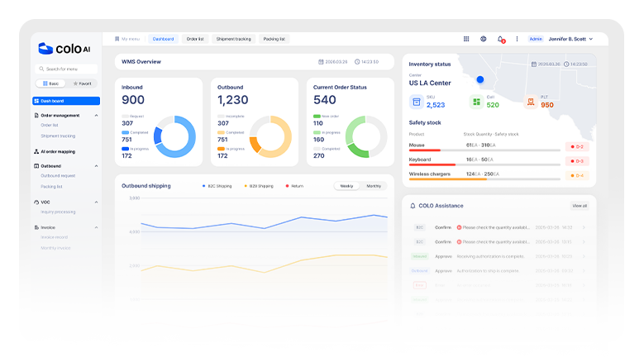Click the green Cell grid icon
The image size is (644, 362).
(x=477, y=102)
